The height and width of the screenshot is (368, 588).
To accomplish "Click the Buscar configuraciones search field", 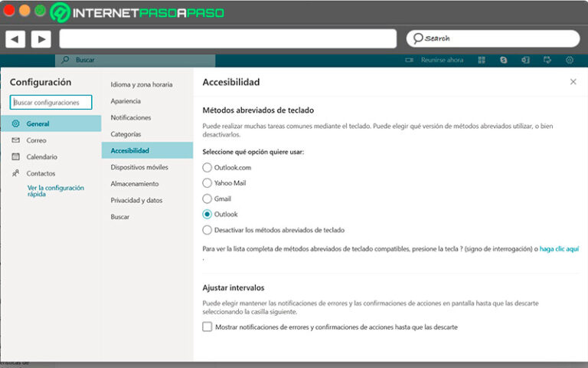I will 51,102.
